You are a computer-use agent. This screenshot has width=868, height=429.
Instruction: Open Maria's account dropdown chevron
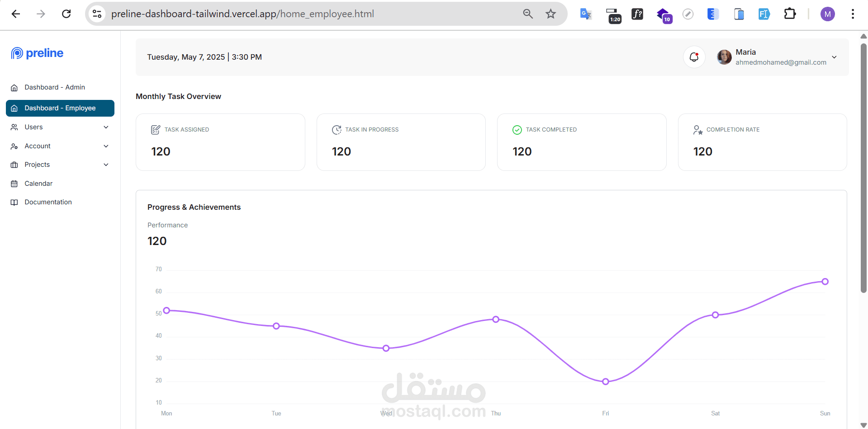point(835,57)
